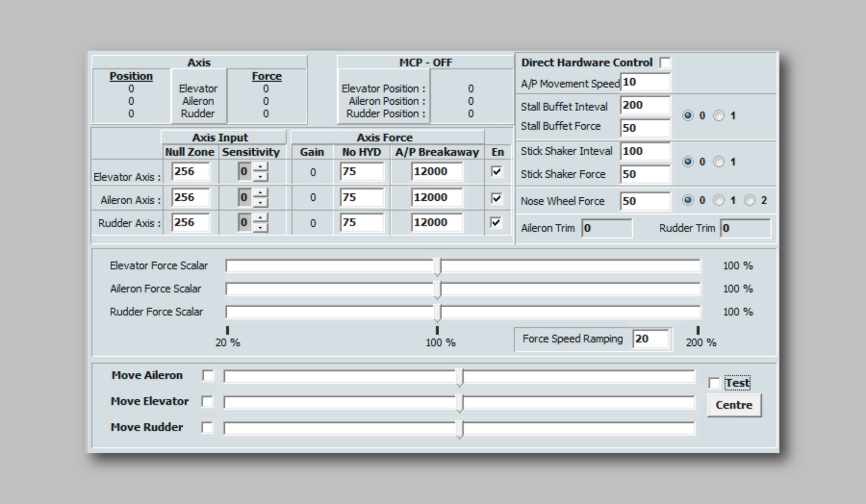Increase Elevator Axis sensitivity with up arrow
Image resolution: width=866 pixels, height=504 pixels.
tap(261, 167)
